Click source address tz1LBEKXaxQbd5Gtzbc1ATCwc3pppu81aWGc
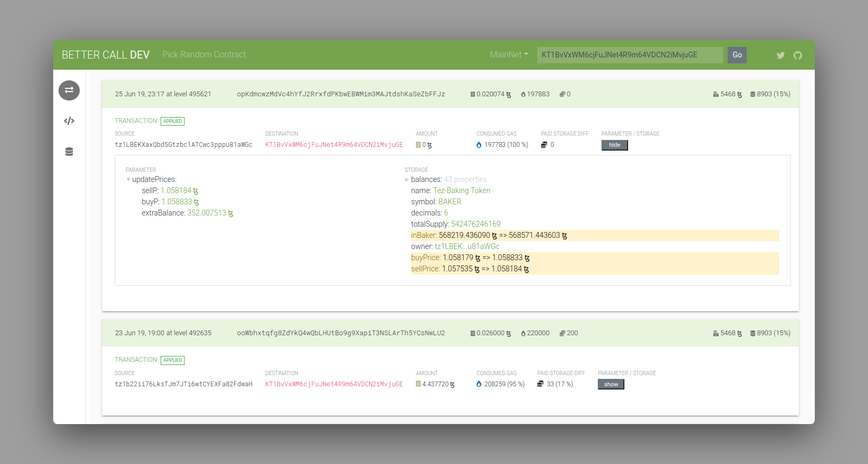The image size is (868, 464). (183, 145)
